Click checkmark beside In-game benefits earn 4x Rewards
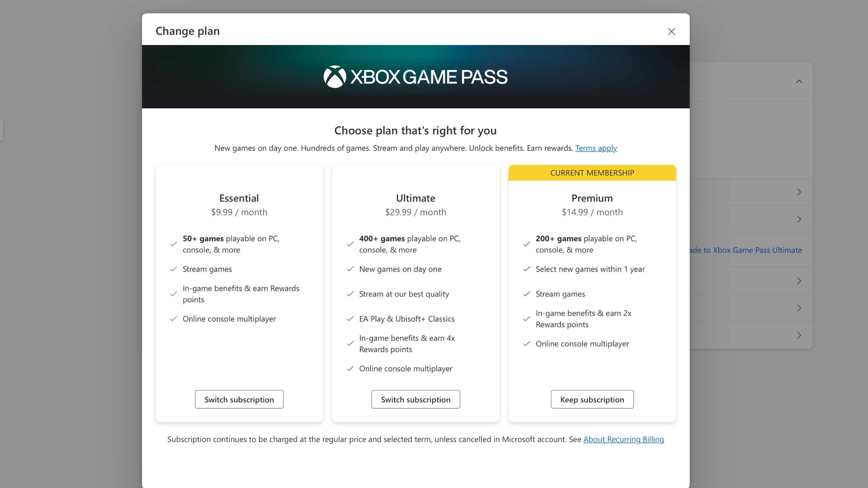Image resolution: width=868 pixels, height=488 pixels. click(x=350, y=343)
